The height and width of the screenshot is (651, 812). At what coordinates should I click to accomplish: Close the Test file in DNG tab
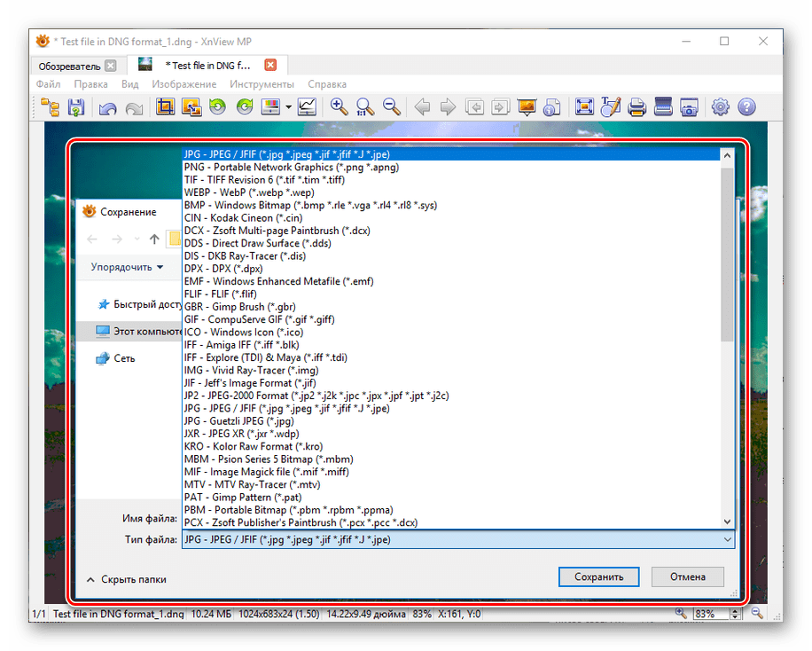click(270, 65)
